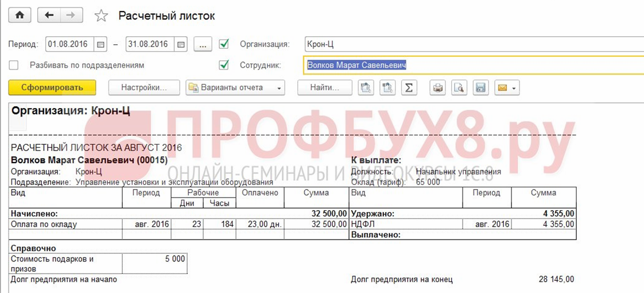Print the report with the printer icon
The image size is (644, 293).
click(x=438, y=87)
